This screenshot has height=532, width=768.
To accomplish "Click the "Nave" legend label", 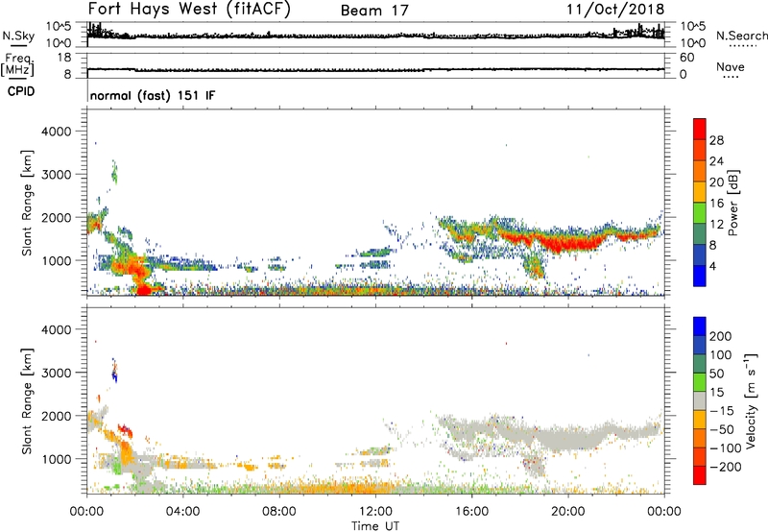I will [x=731, y=66].
